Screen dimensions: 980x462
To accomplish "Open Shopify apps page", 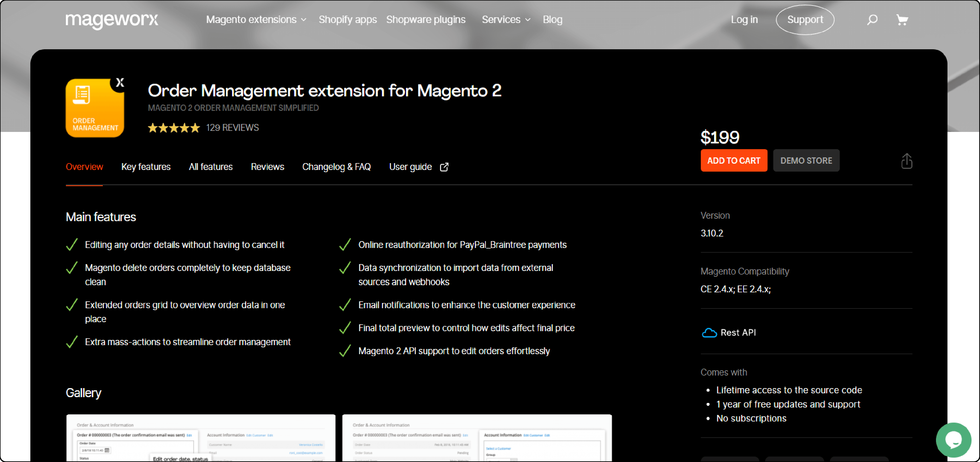I will coord(347,19).
